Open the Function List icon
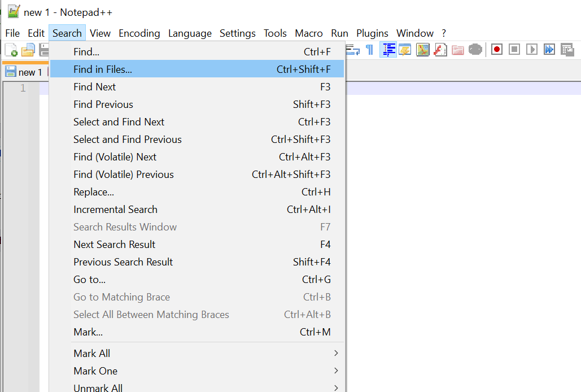Image resolution: width=581 pixels, height=392 pixels. pyautogui.click(x=440, y=50)
